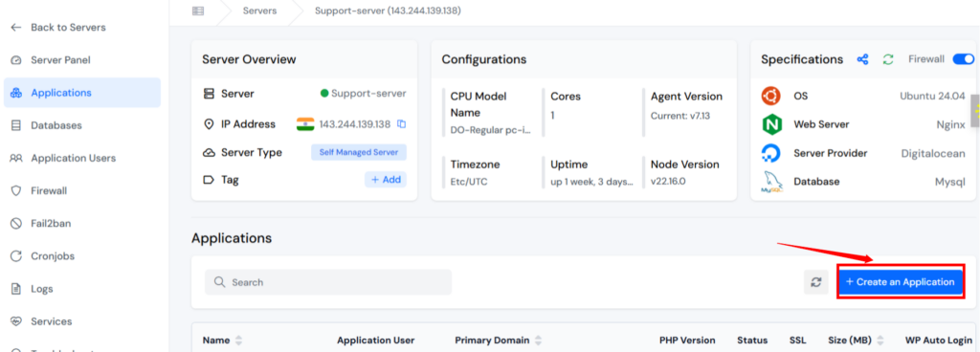The width and height of the screenshot is (980, 352).
Task: Sort applications by Name
Action: [222, 341]
